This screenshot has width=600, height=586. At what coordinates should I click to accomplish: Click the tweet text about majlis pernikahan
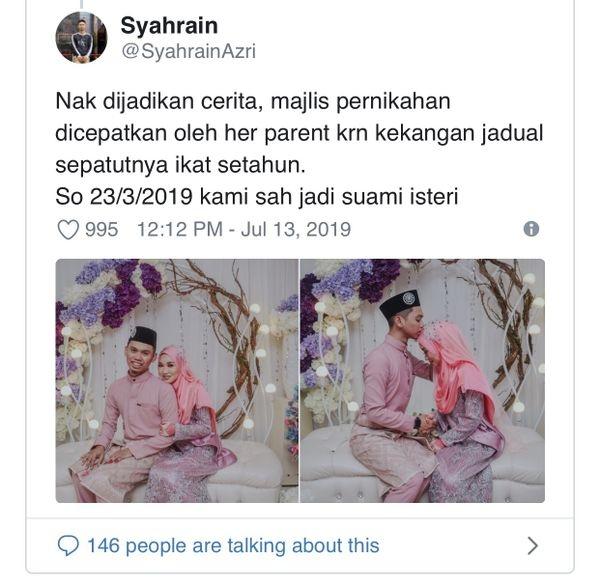click(x=299, y=149)
